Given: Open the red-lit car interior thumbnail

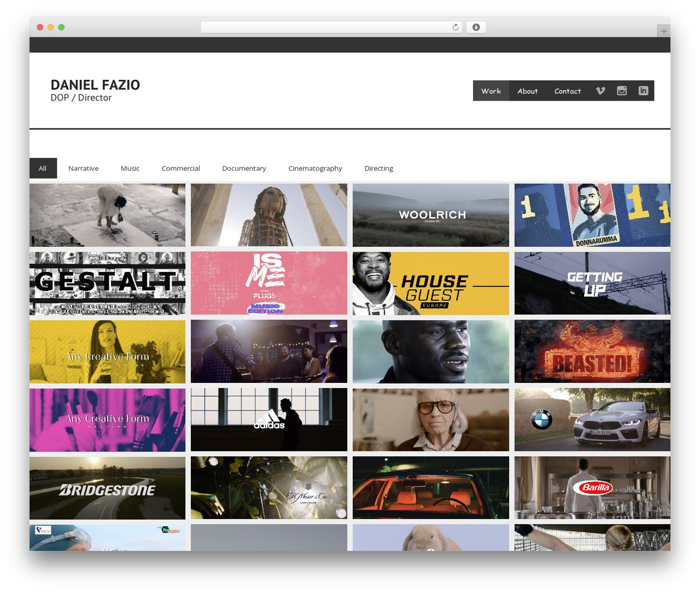Looking at the screenshot, I should coord(431,488).
